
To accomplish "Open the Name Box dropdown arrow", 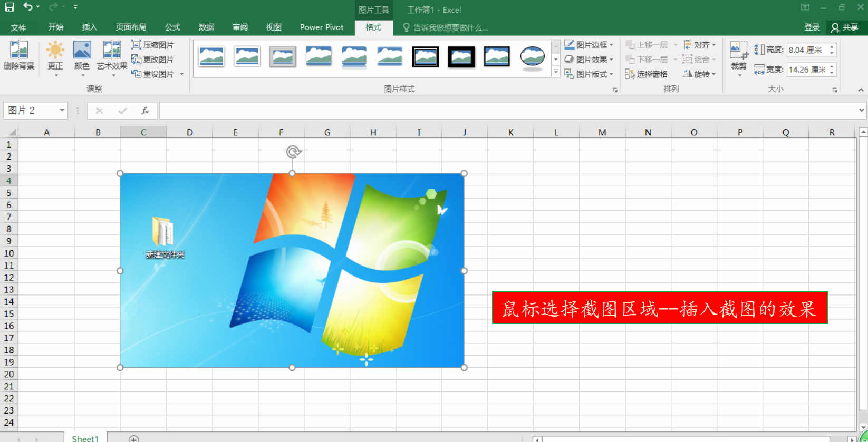I will click(x=62, y=110).
